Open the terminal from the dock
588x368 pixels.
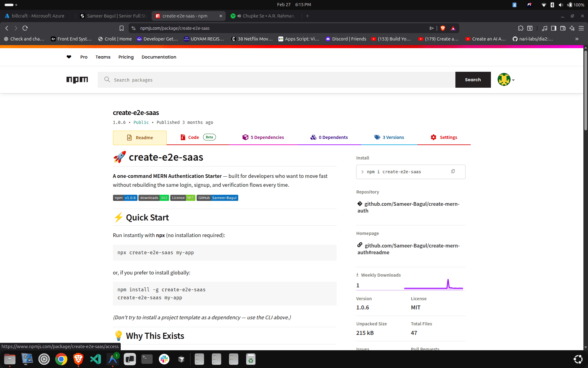point(147,359)
